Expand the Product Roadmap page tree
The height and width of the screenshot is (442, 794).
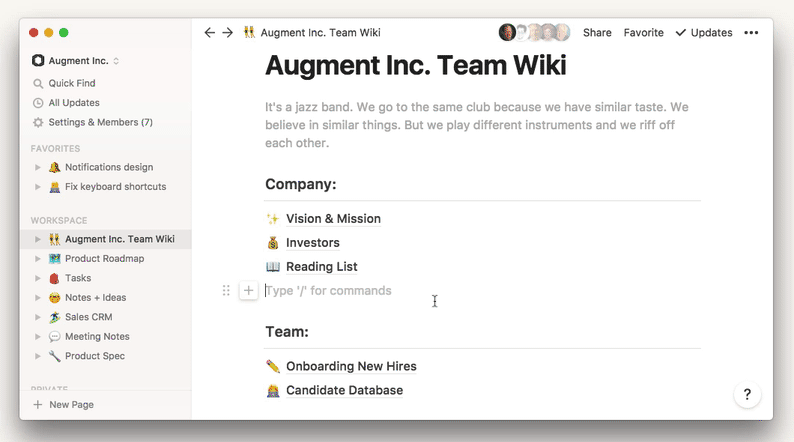38,259
